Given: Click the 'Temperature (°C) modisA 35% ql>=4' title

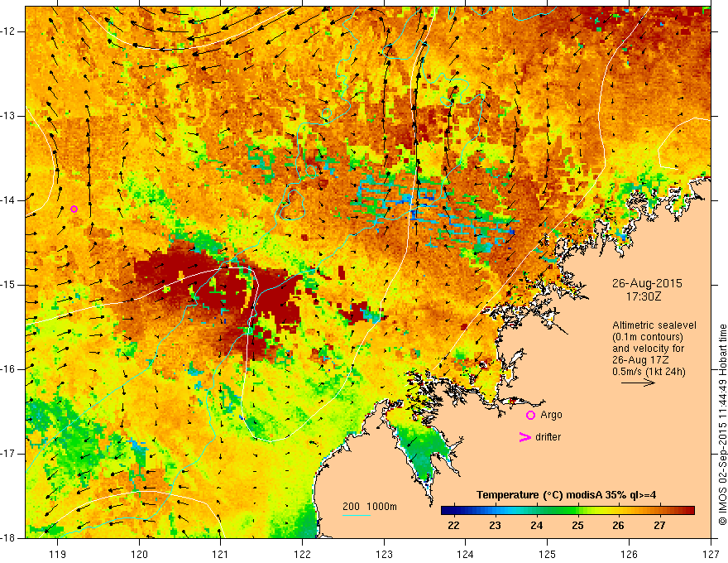Looking at the screenshot, I should (x=566, y=495).
